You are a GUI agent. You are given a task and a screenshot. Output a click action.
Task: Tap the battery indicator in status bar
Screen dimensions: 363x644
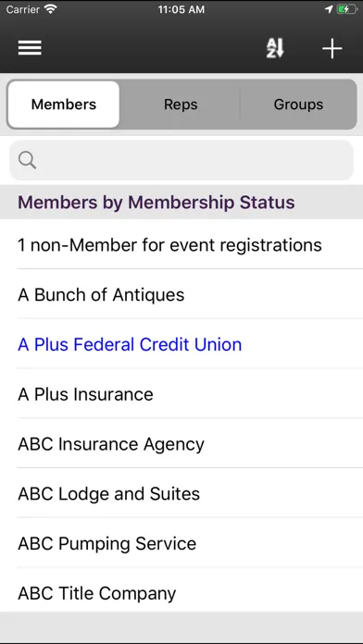tap(347, 9)
